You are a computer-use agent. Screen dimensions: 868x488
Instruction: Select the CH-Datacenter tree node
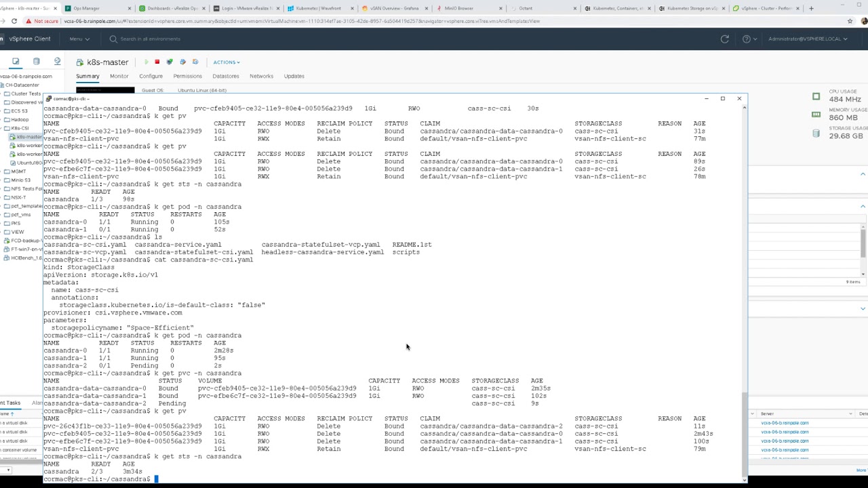point(22,85)
